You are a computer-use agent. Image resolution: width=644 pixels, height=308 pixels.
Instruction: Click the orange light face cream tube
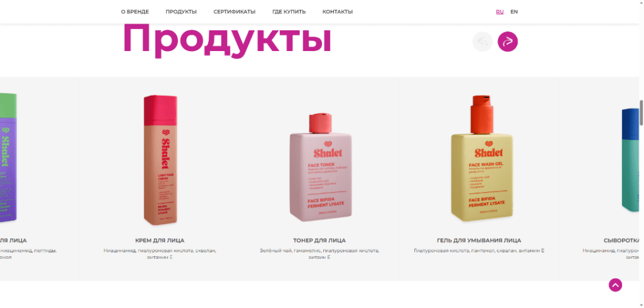pos(160,161)
